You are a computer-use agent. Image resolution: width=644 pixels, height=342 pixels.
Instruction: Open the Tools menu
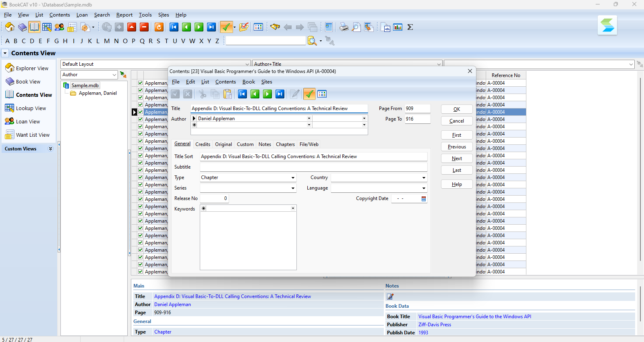coord(145,15)
